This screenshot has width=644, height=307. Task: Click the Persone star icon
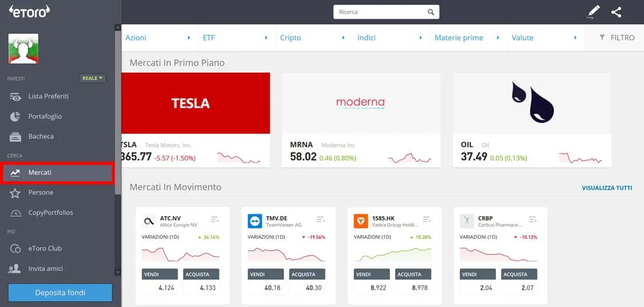15,193
